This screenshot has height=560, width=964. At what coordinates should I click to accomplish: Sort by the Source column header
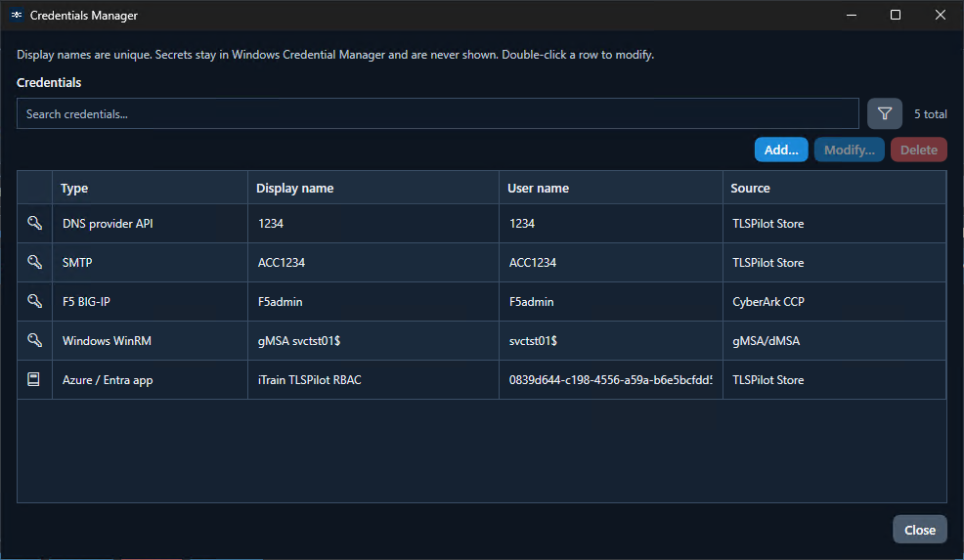[834, 188]
